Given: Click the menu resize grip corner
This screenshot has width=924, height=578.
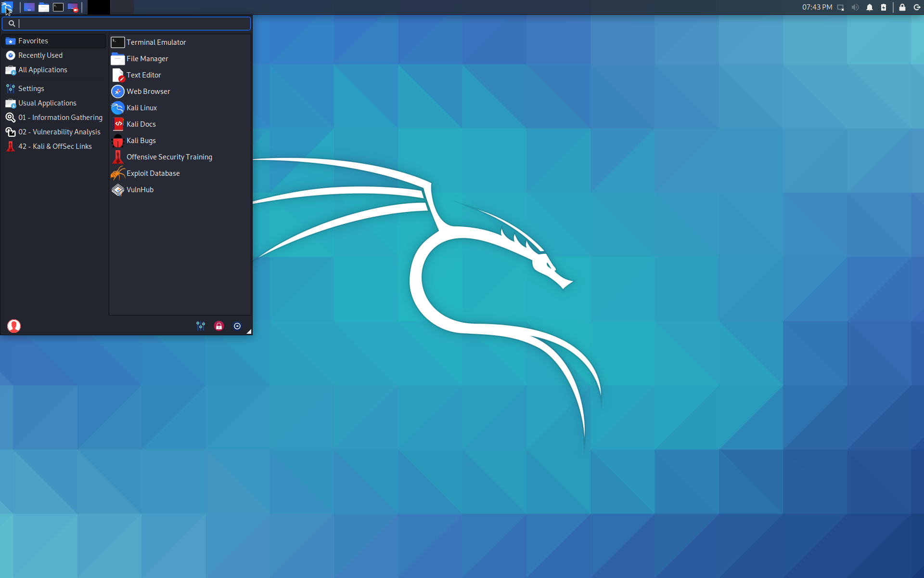Looking at the screenshot, I should click(x=249, y=331).
